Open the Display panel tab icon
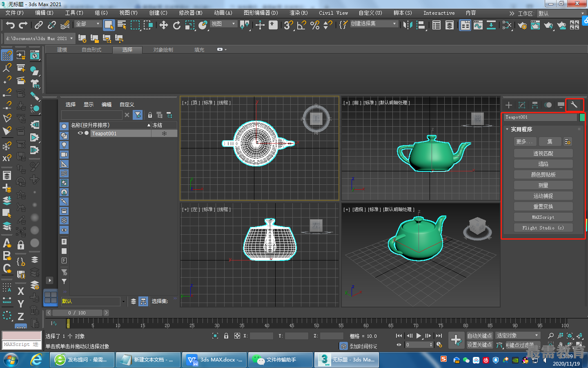 tap(561, 105)
